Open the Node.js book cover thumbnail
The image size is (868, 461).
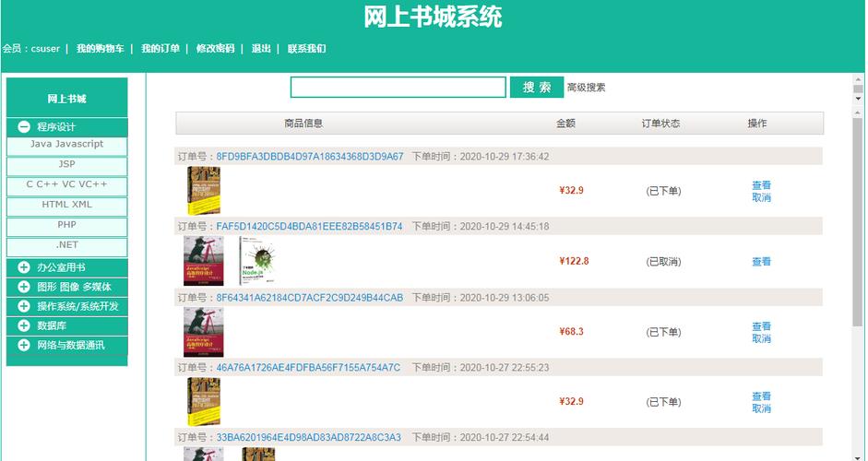(x=258, y=261)
